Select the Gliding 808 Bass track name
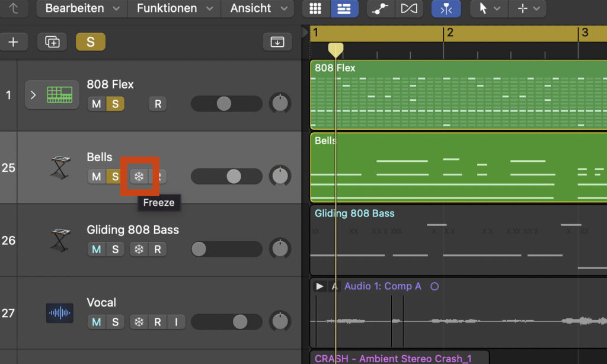 [133, 230]
